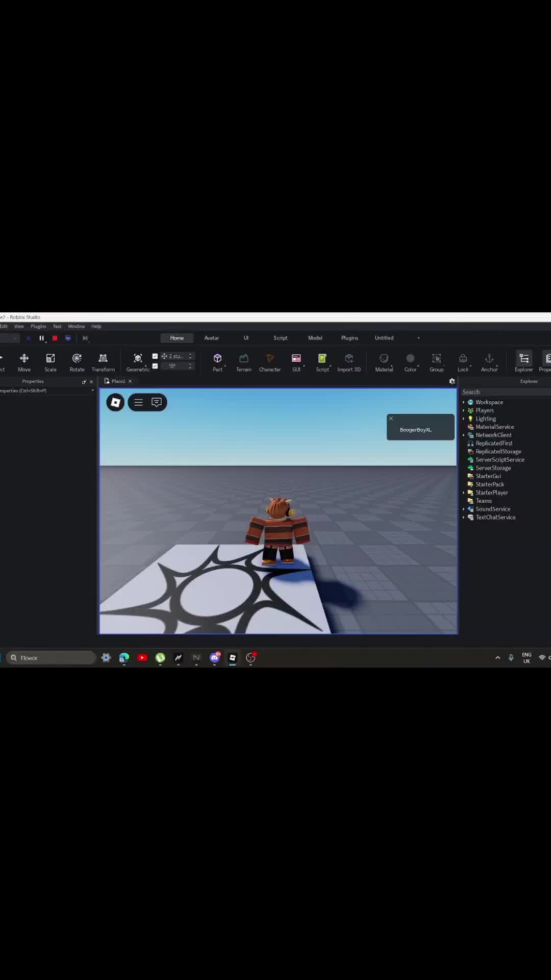Switch to the Home ribbon tab

pyautogui.click(x=177, y=338)
